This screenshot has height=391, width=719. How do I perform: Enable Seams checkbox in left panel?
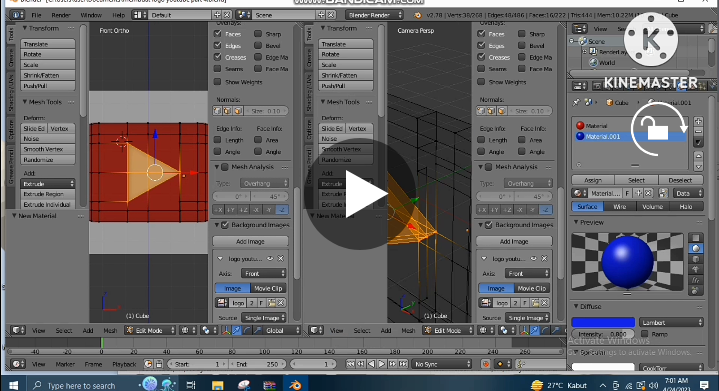(x=218, y=69)
